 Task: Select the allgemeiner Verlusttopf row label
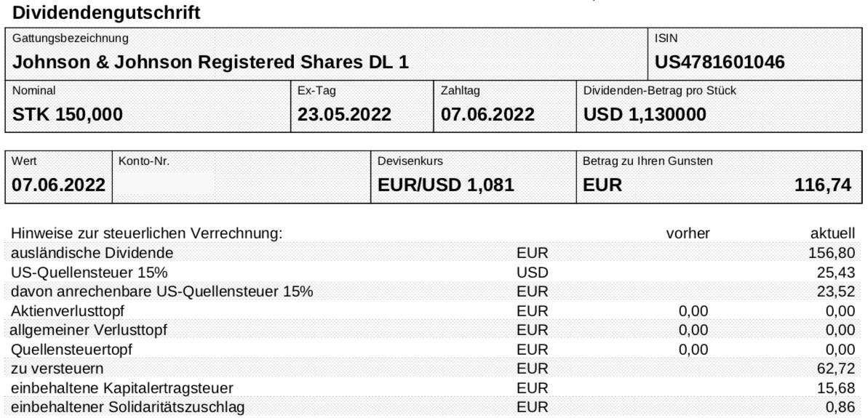pos(89,331)
